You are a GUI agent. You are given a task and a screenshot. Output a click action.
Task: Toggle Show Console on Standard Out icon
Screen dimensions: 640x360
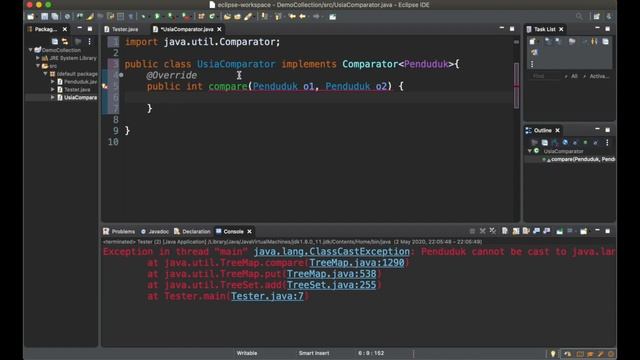click(x=536, y=231)
